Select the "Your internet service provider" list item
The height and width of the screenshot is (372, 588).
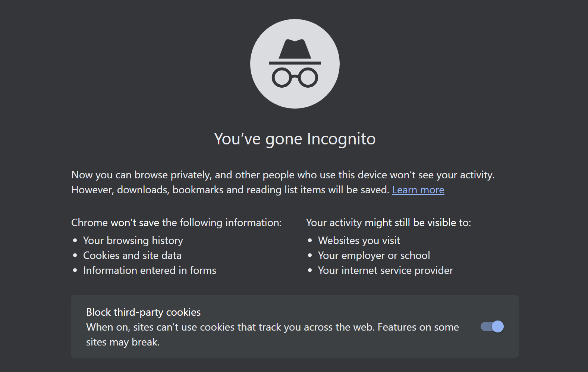[x=386, y=271]
